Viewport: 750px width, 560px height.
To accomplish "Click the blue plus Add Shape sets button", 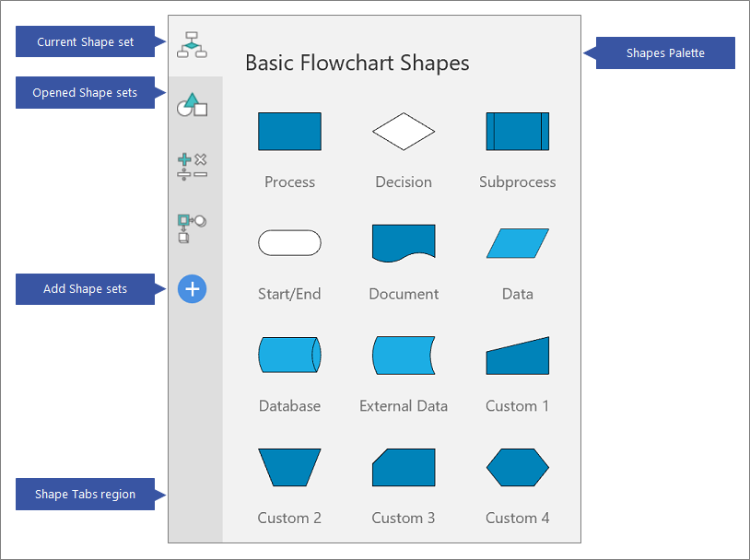I will tap(192, 288).
